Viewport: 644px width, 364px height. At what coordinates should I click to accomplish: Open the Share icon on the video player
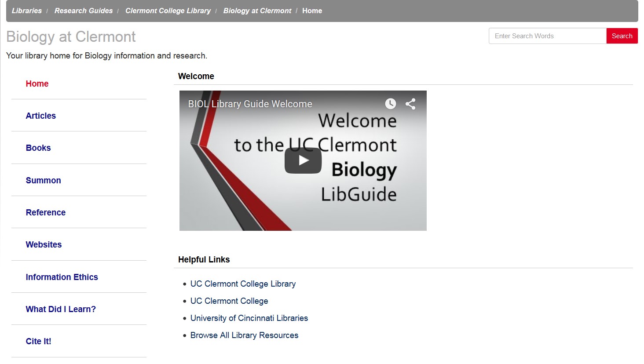(x=410, y=104)
